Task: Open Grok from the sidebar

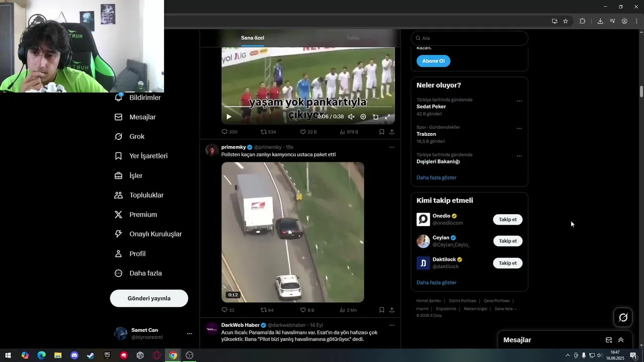Action: pos(129,137)
